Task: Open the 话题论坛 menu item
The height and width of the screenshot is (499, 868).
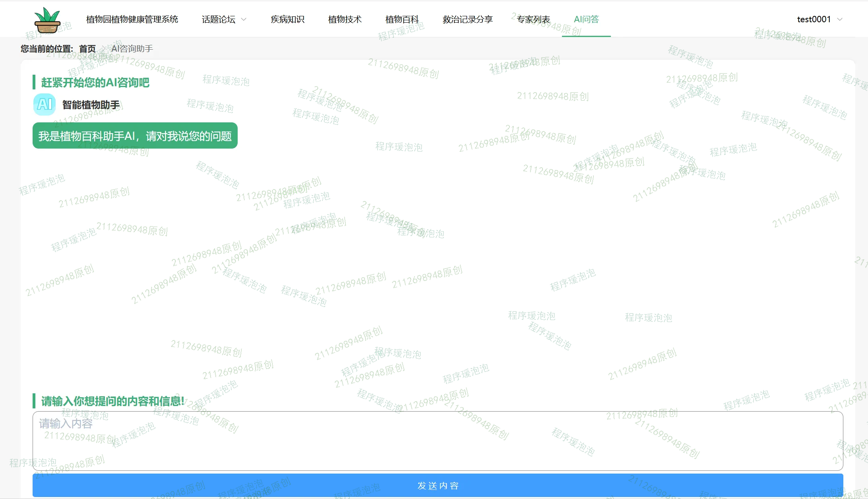Action: (x=218, y=19)
